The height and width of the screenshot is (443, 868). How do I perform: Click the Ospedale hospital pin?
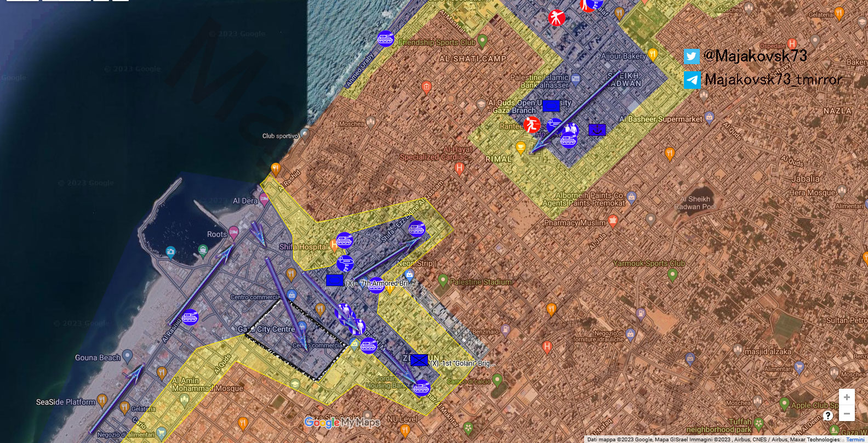791,44
